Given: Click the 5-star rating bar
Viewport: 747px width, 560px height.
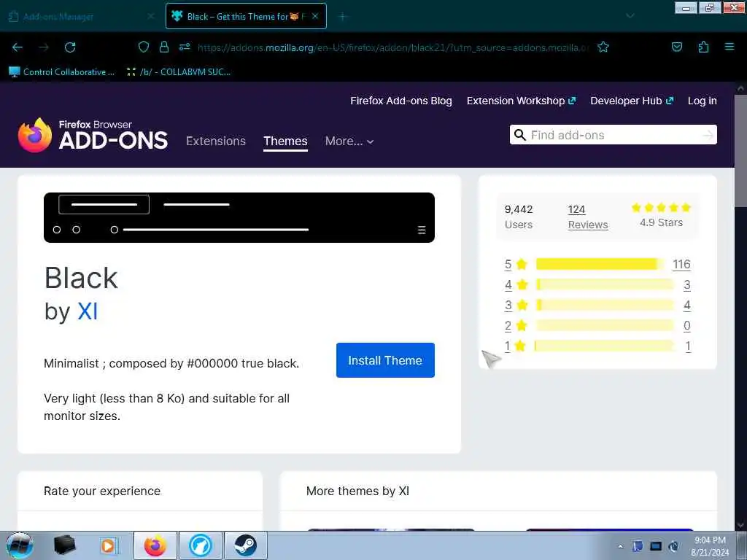Looking at the screenshot, I should 600,264.
